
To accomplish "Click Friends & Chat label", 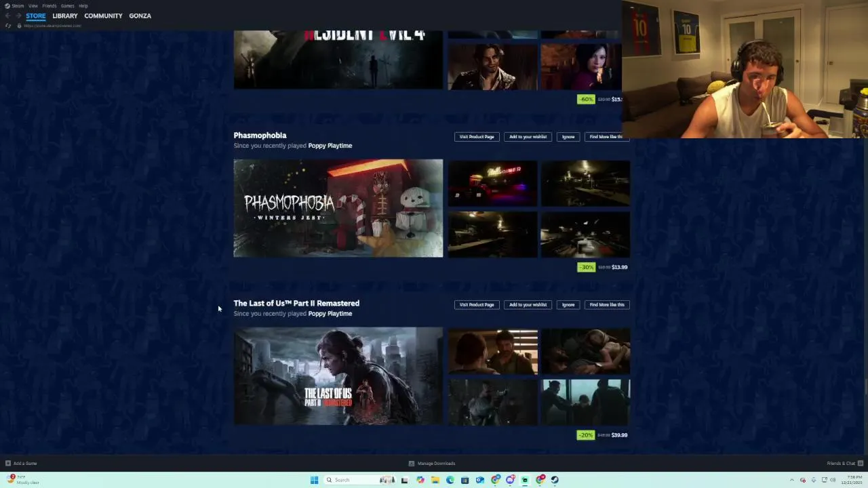I will [x=841, y=464].
